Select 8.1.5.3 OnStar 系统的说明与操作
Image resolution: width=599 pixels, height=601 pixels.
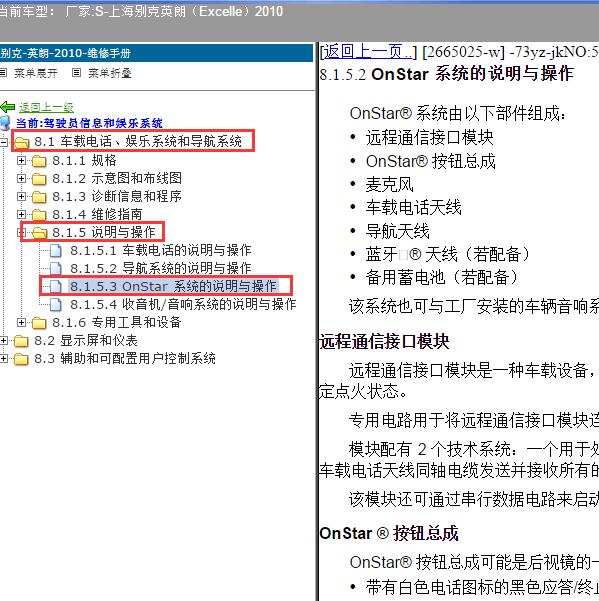pos(173,286)
